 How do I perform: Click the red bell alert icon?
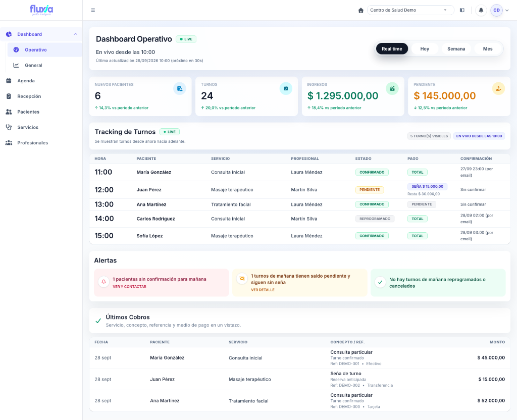click(104, 282)
